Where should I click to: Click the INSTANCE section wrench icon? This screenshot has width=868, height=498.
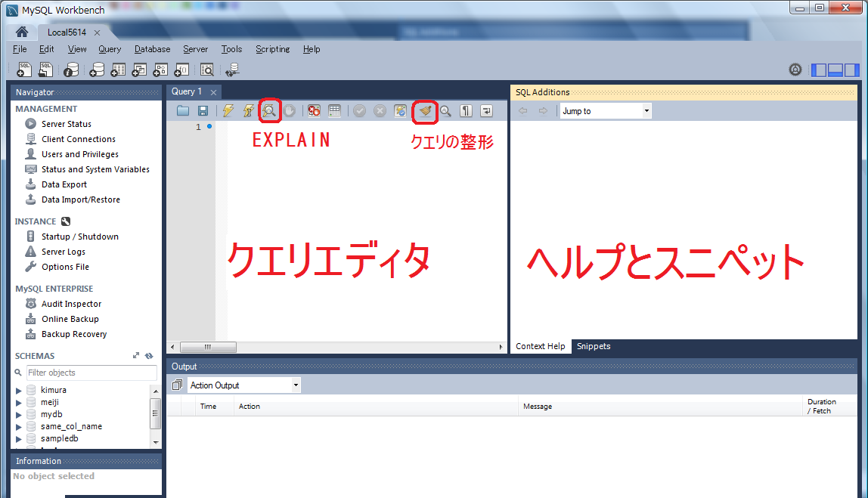pos(66,221)
